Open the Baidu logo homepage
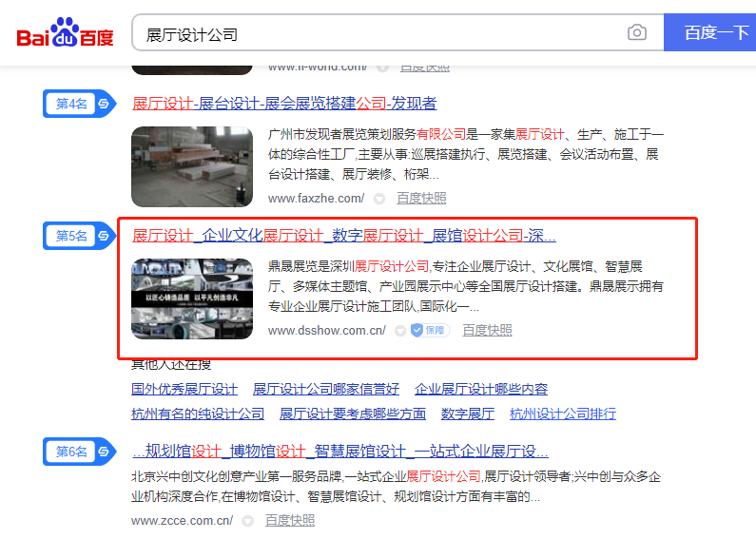This screenshot has width=756, height=539. coord(65,32)
